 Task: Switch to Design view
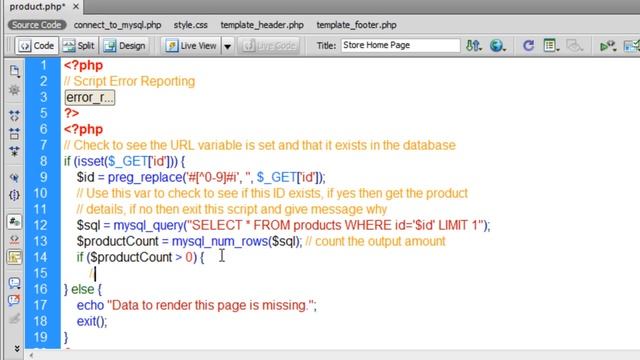pos(125,46)
